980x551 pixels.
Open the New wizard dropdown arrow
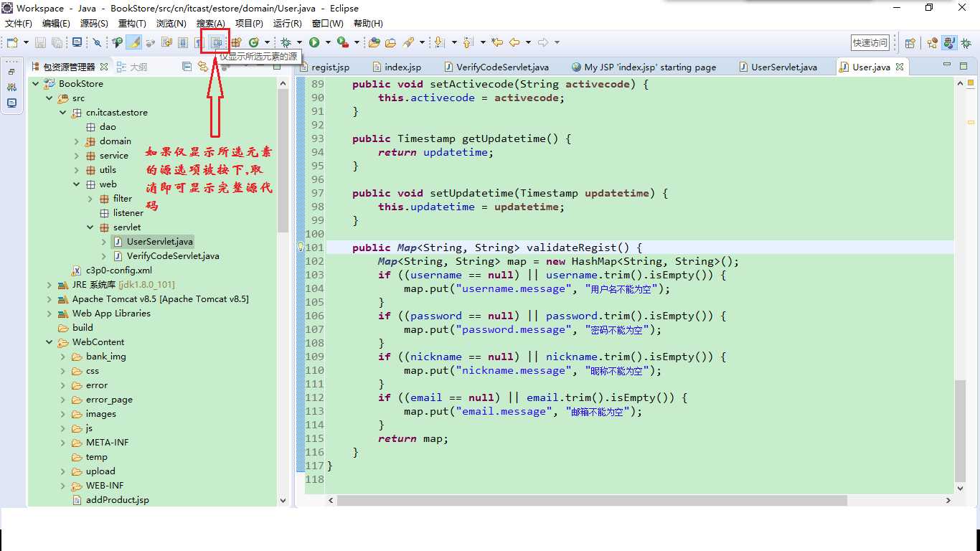coord(26,42)
